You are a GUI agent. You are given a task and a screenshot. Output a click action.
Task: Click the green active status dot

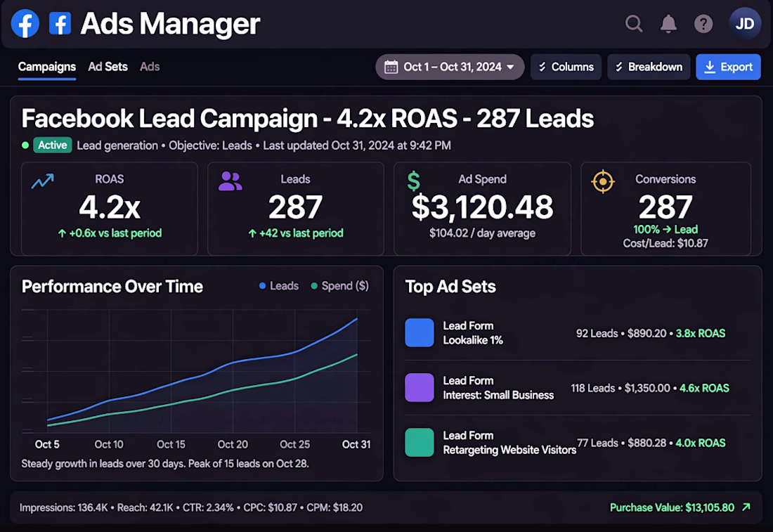pyautogui.click(x=25, y=145)
